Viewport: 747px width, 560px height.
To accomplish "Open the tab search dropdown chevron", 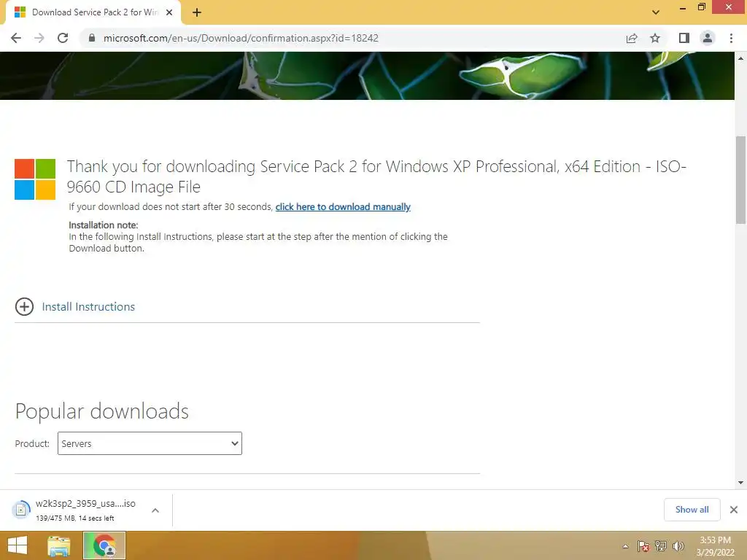I will click(x=656, y=12).
